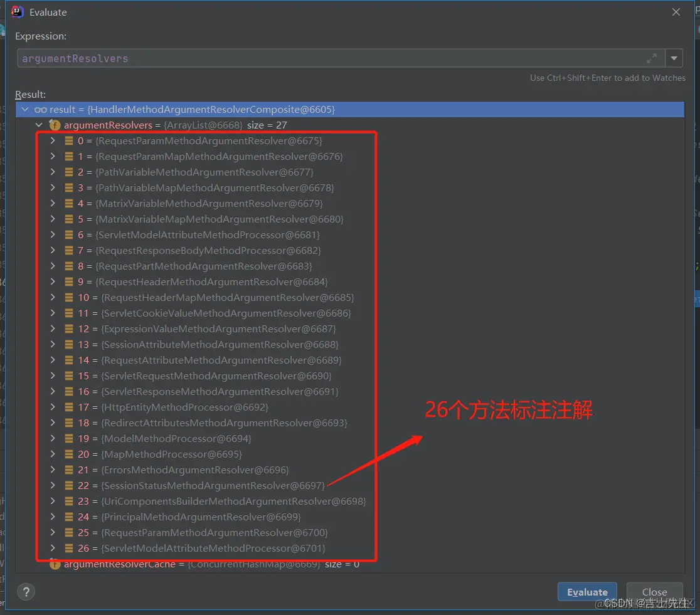
Task: Click list icon of element 23 UriComponentsBuilderMethodArgumentResolver
Action: [69, 501]
